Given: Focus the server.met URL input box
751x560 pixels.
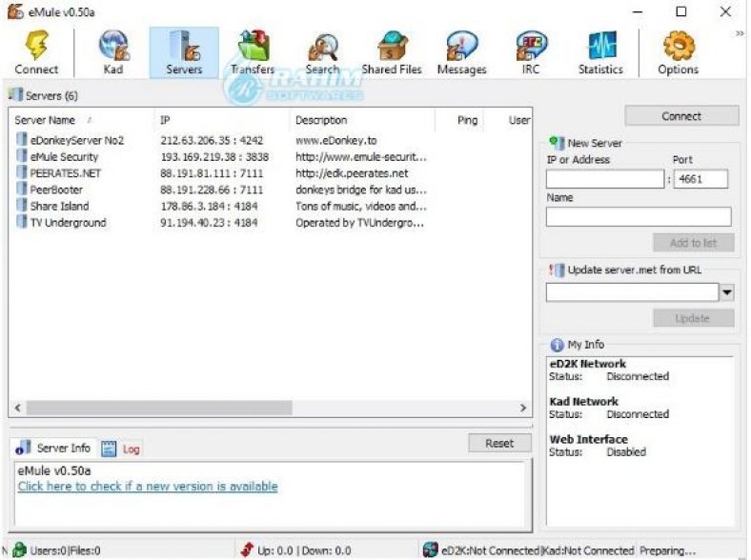Looking at the screenshot, I should coord(632,292).
